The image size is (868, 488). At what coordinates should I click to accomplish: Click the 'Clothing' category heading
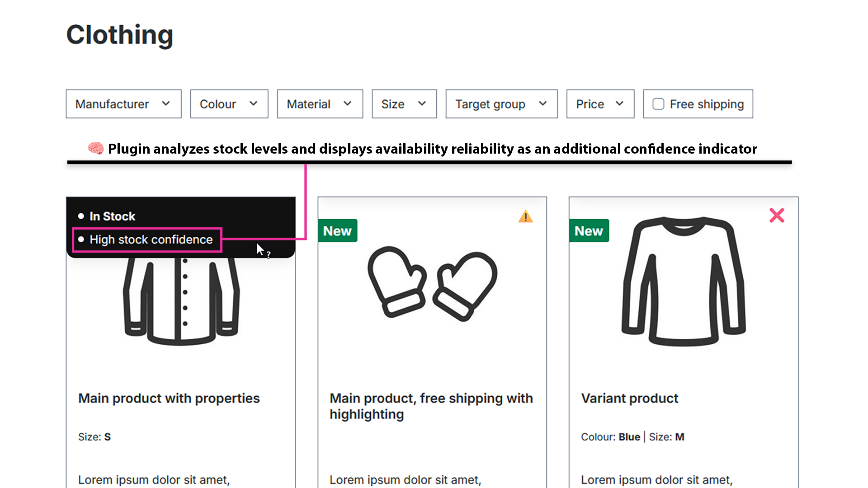[120, 35]
